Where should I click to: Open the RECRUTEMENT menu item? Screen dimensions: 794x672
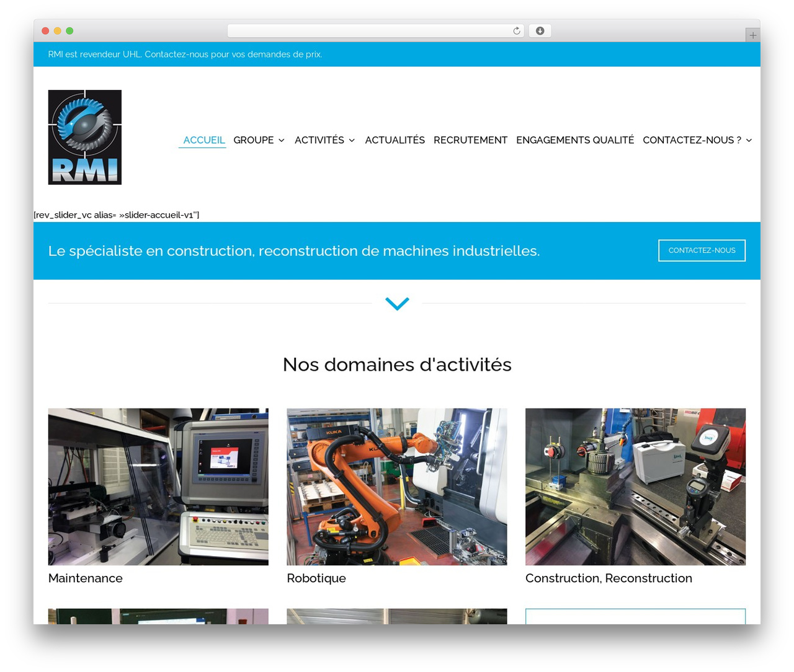(x=470, y=140)
